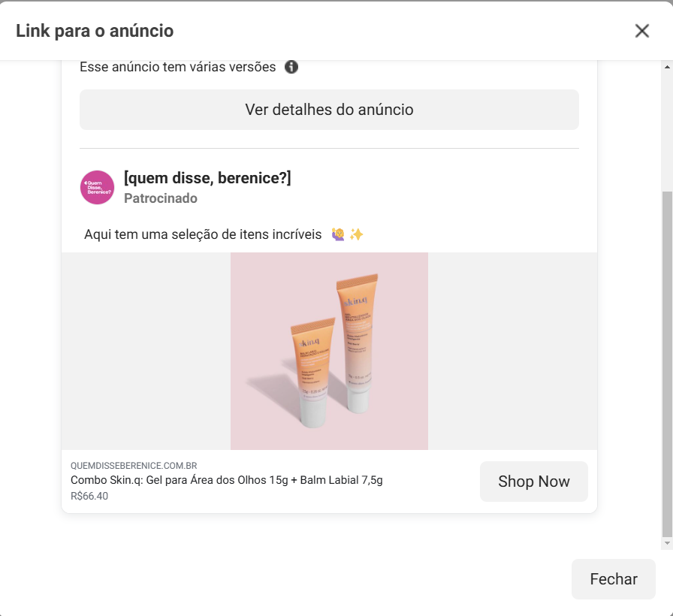Click the Link para o anúncio heading
Image resolution: width=673 pixels, height=616 pixels.
point(95,31)
